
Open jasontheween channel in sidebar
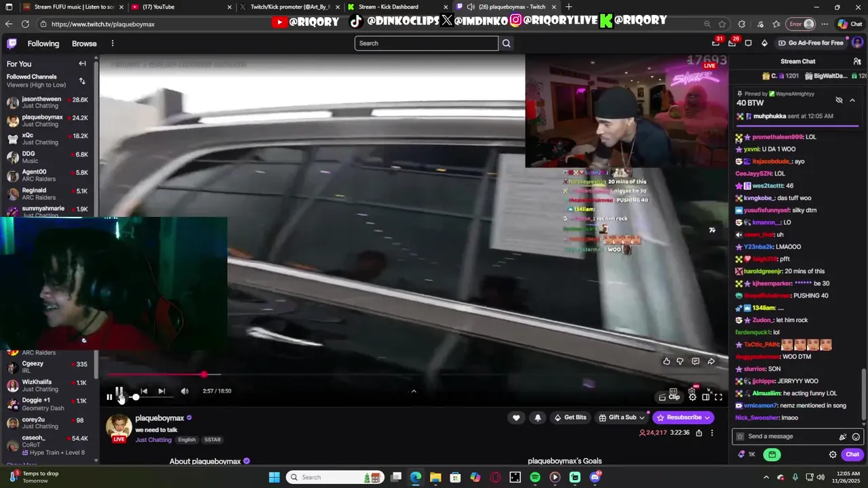[47, 102]
